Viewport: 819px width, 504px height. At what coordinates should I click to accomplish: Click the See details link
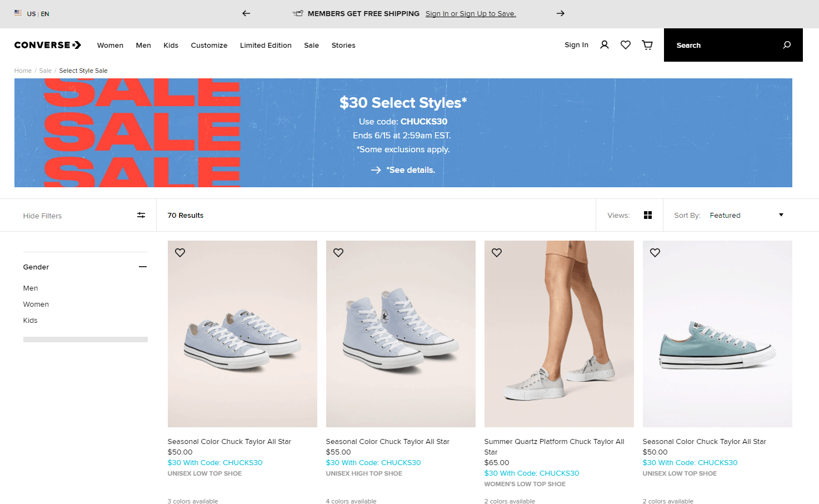[x=411, y=170]
